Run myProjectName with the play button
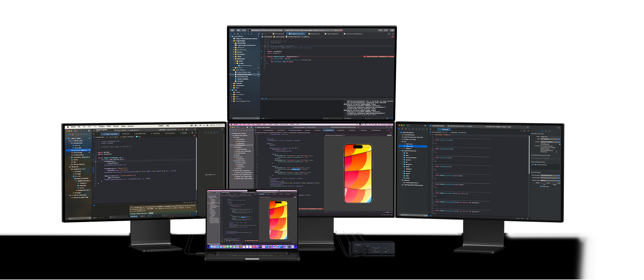The height and width of the screenshot is (280, 644). click(425, 126)
